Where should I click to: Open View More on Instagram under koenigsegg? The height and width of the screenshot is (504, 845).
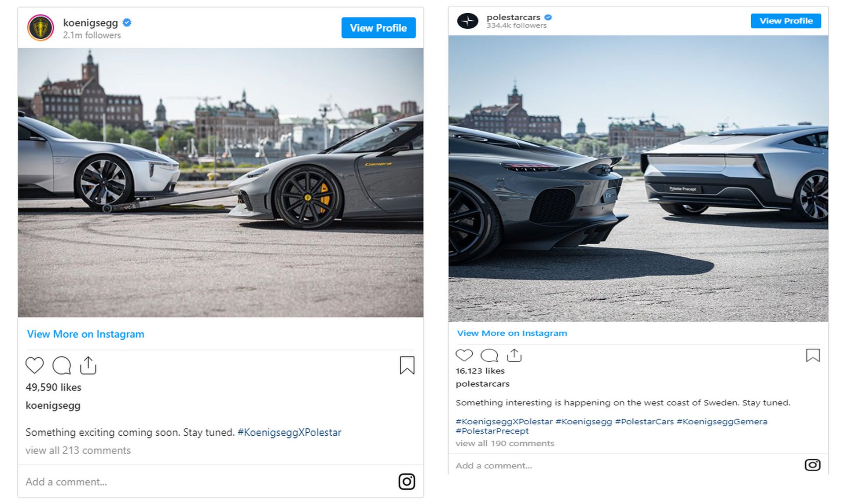(85, 334)
